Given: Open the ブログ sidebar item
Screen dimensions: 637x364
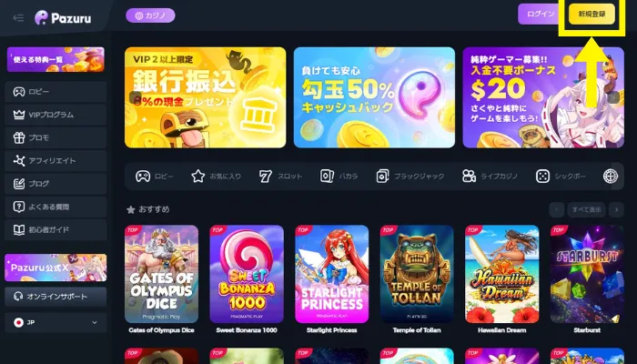Looking at the screenshot, I should coord(56,184).
